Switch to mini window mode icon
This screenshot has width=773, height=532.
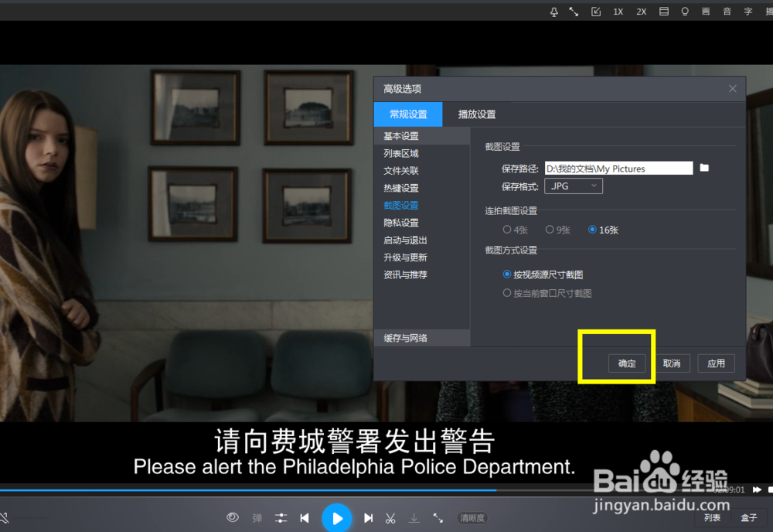[x=595, y=12]
